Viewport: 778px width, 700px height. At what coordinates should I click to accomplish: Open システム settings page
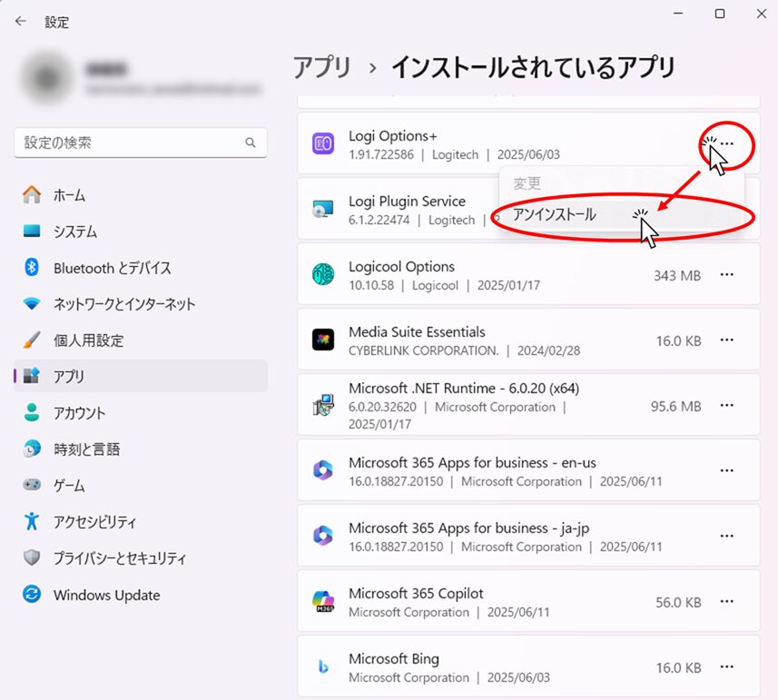(141, 232)
